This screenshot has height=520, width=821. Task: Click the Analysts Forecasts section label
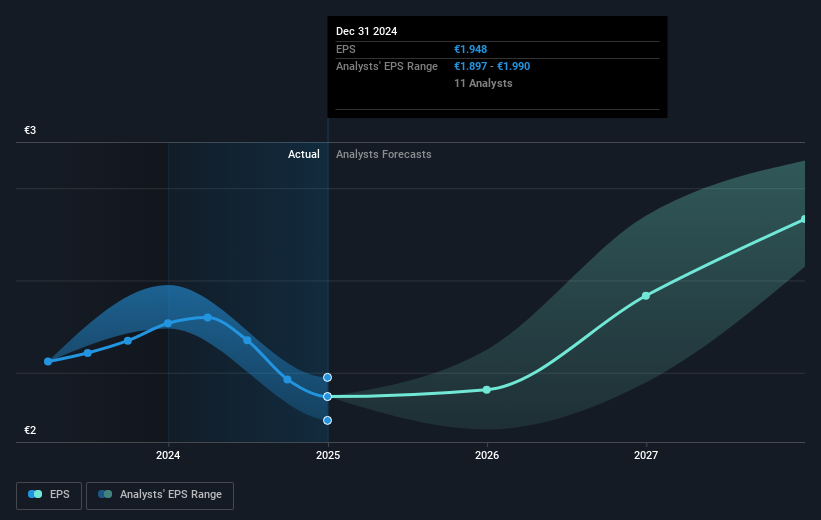384,154
